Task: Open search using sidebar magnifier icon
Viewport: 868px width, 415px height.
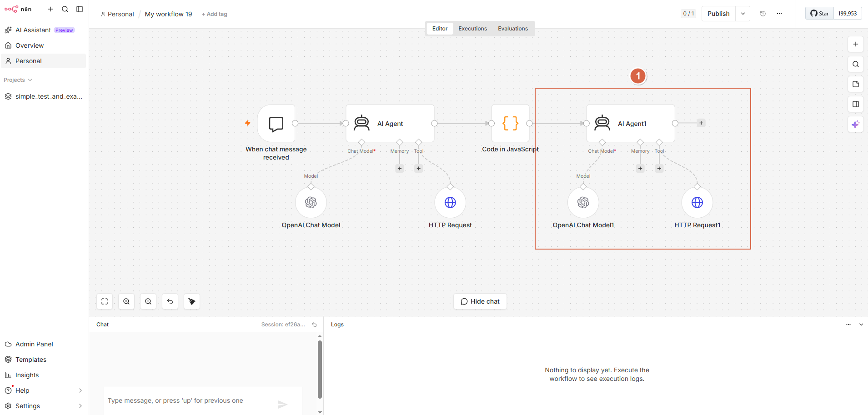Action: (65, 9)
